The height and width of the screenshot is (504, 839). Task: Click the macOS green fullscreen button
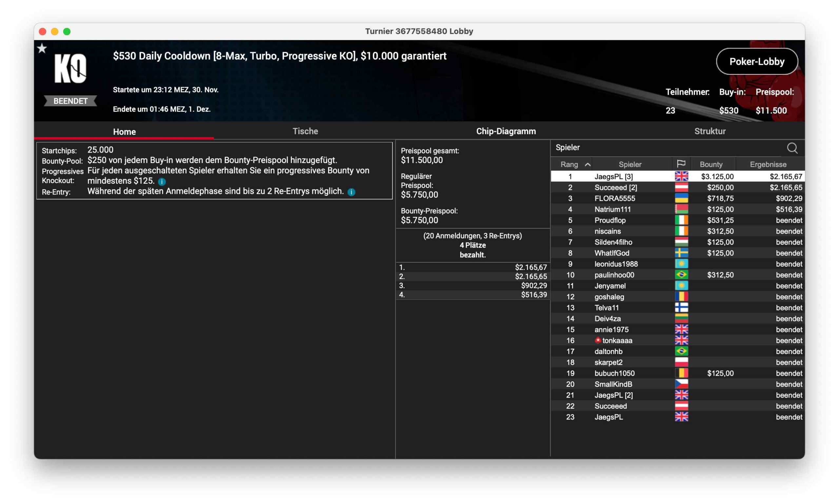tap(67, 31)
